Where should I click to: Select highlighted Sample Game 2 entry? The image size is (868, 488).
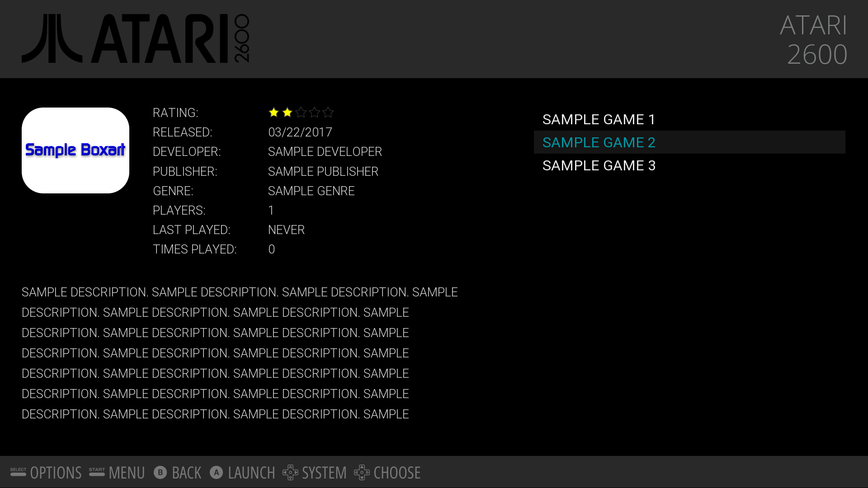[599, 143]
